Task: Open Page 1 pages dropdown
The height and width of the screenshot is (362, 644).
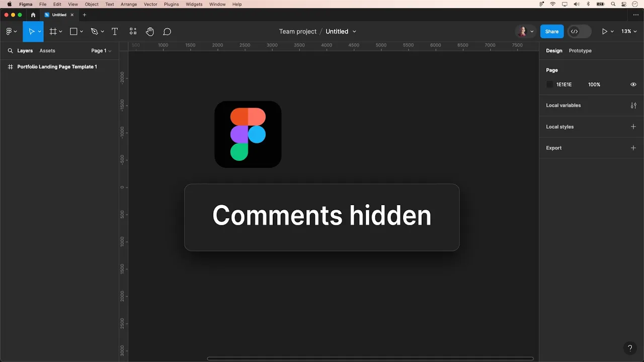Action: pos(101,51)
